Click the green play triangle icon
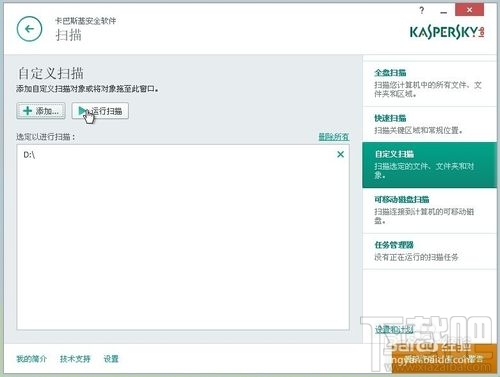 tap(82, 111)
